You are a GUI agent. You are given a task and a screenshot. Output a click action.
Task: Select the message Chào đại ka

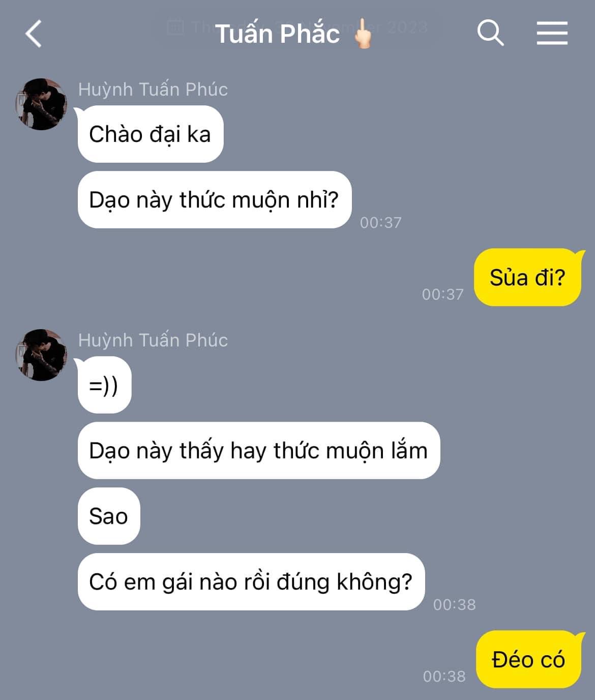tap(150, 134)
